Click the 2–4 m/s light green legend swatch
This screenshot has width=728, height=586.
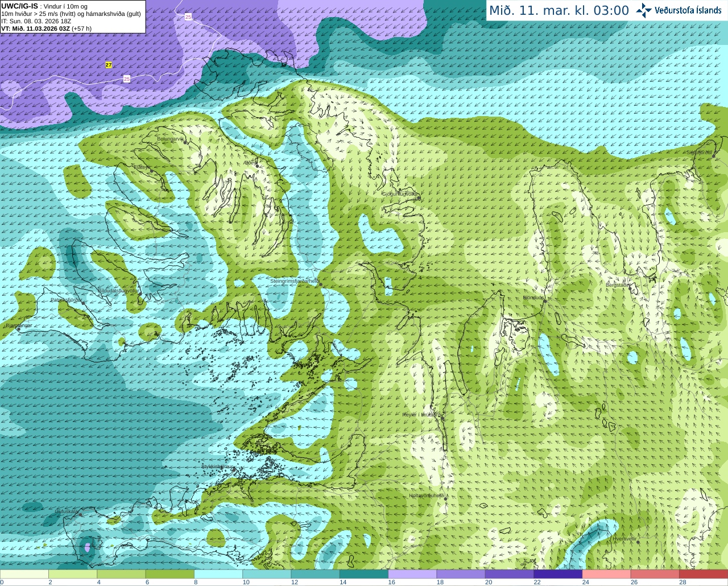point(73,574)
